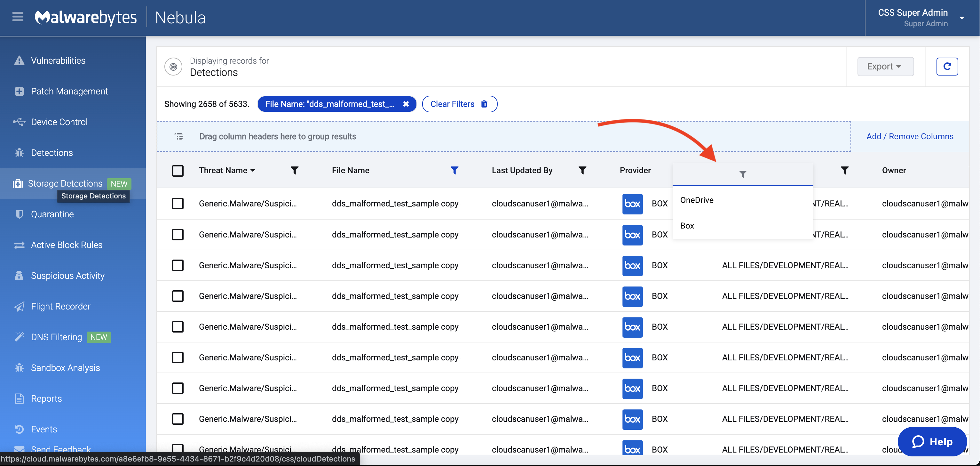Click the refresh button

[947, 67]
